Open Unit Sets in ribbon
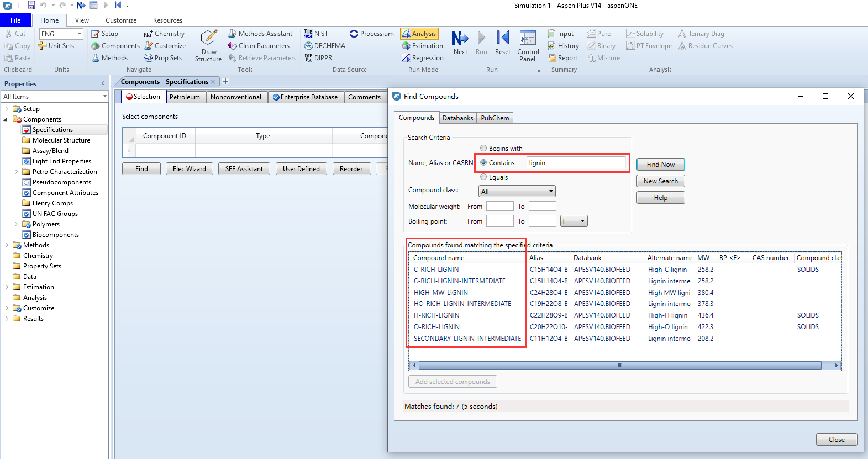 [x=56, y=46]
